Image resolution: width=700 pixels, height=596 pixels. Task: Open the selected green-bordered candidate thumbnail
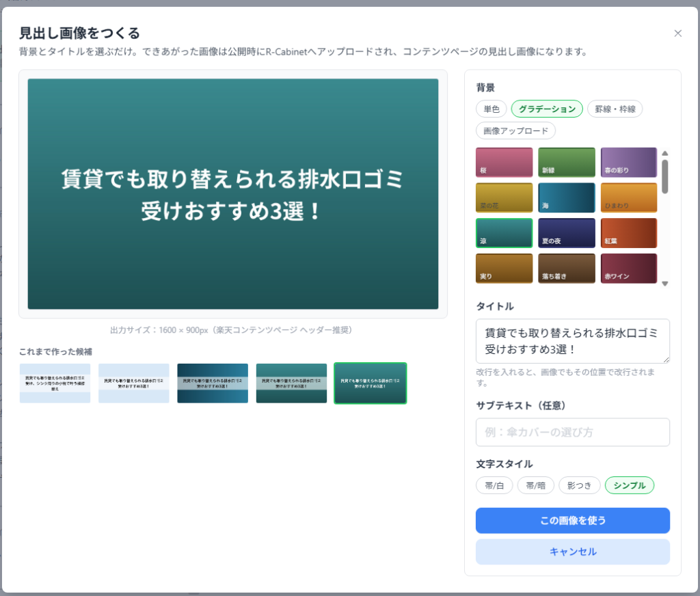click(x=370, y=383)
